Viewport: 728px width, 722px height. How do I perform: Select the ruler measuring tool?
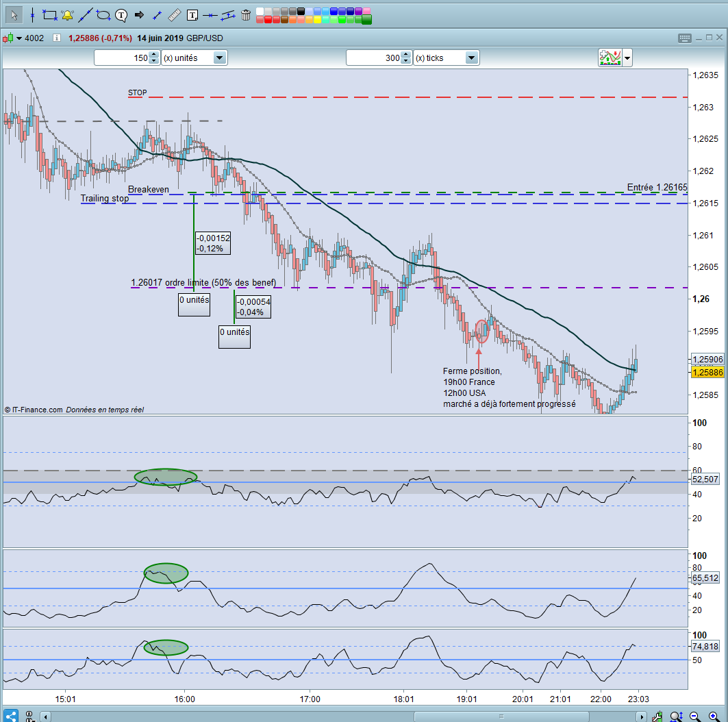click(x=174, y=15)
